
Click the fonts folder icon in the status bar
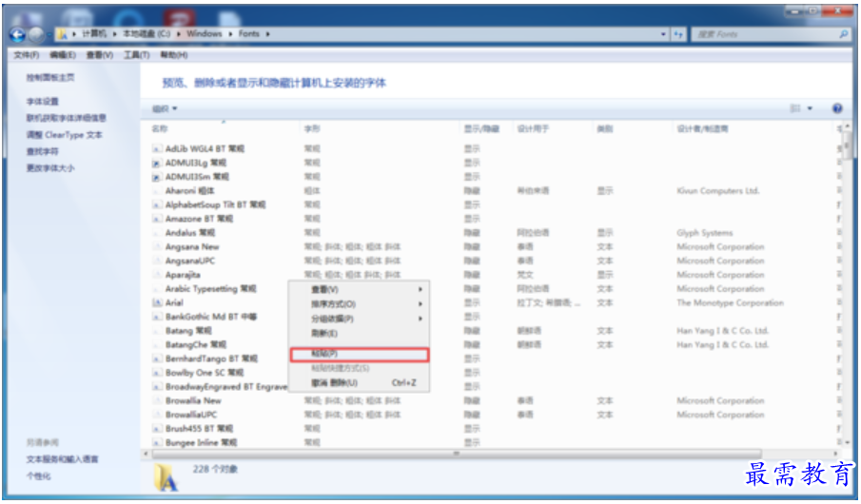coord(166,477)
